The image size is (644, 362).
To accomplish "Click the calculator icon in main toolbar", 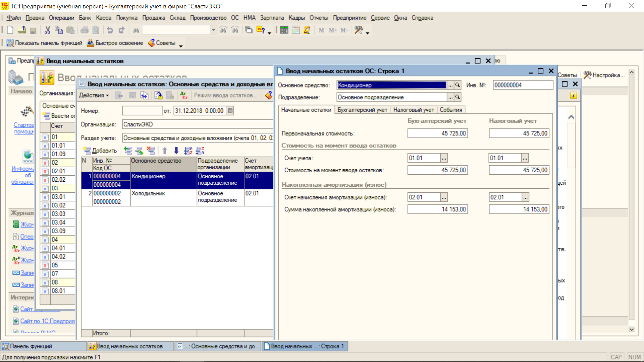I will [x=284, y=30].
